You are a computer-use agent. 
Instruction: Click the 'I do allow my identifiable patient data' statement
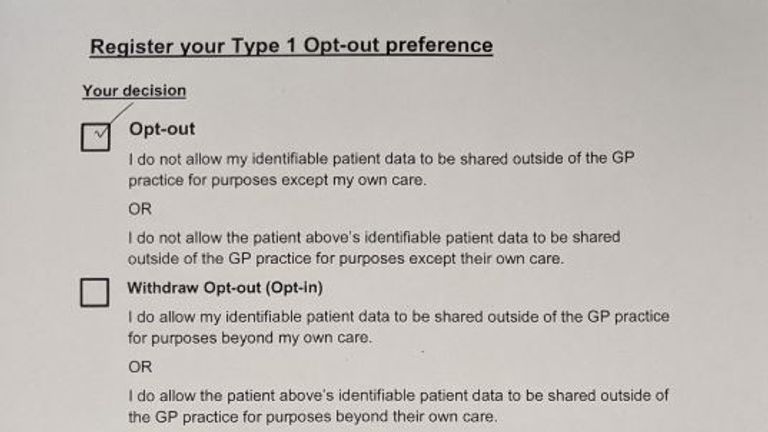pyautogui.click(x=398, y=327)
